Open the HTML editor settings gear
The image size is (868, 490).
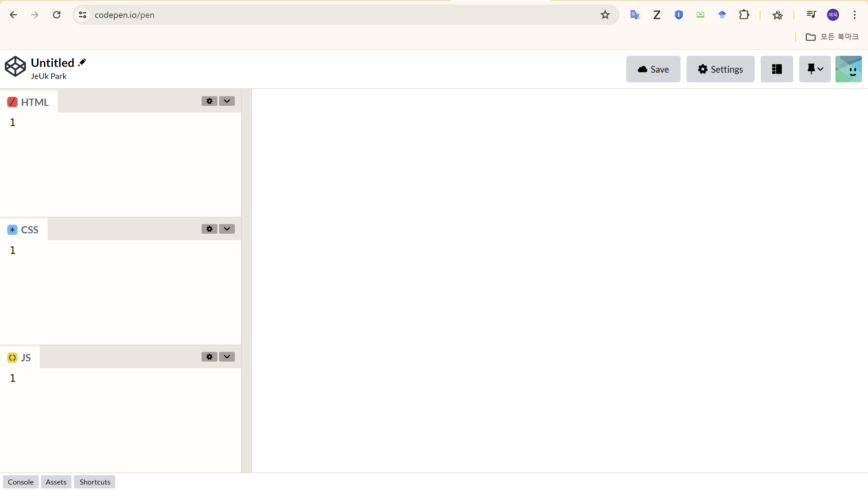209,101
